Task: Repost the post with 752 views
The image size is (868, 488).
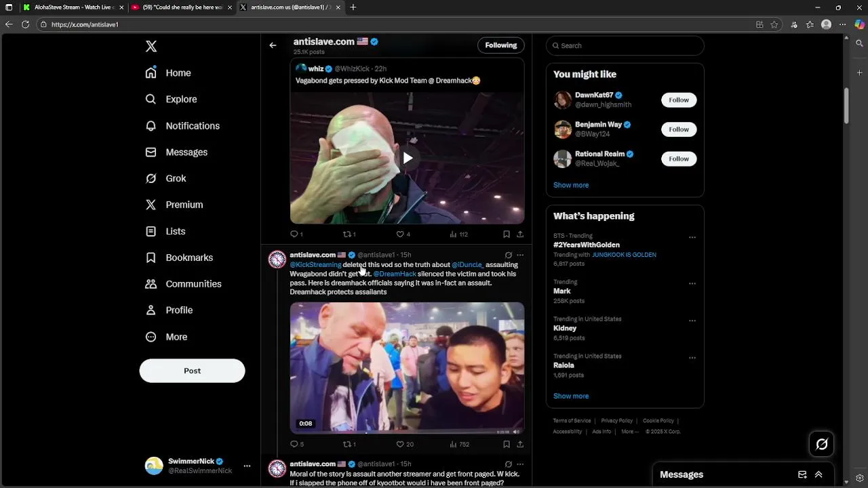Action: coord(349,445)
